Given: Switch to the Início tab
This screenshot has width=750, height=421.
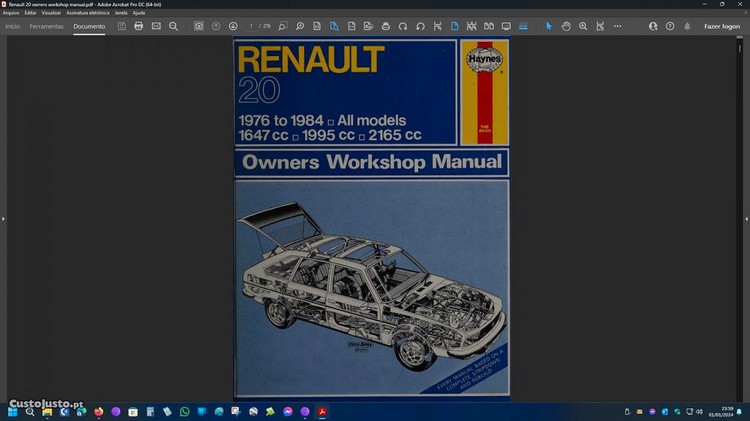Looking at the screenshot, I should coord(13,26).
